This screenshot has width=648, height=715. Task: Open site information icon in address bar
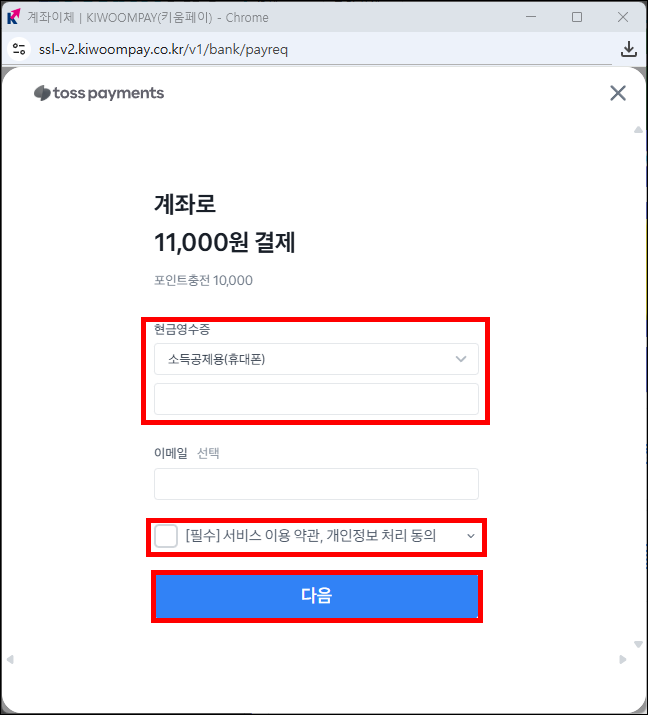(19, 49)
